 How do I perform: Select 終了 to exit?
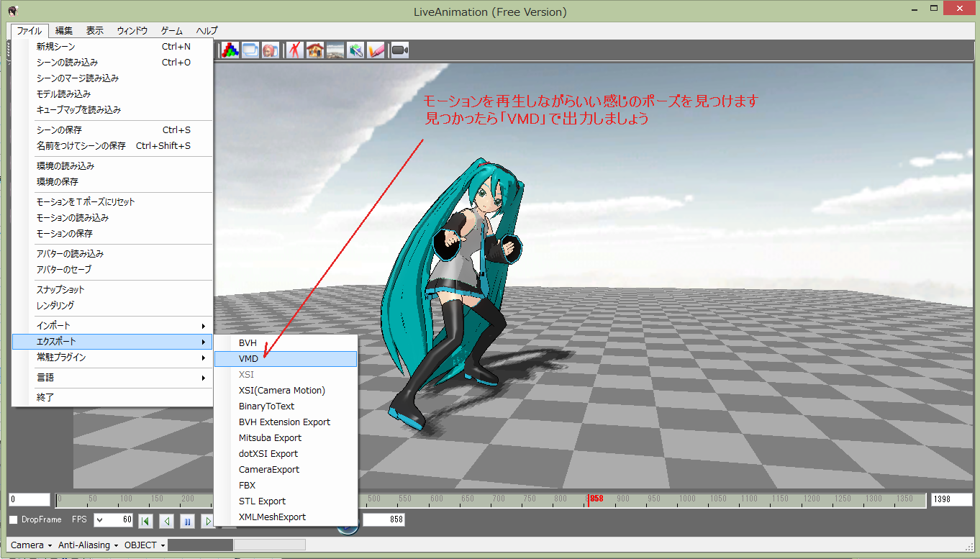pos(113,398)
